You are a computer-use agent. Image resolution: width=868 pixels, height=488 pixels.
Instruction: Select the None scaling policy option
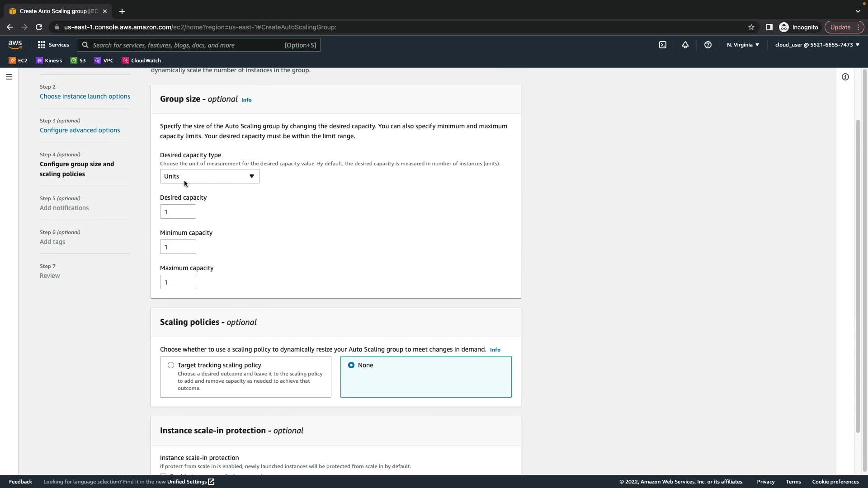pos(351,365)
